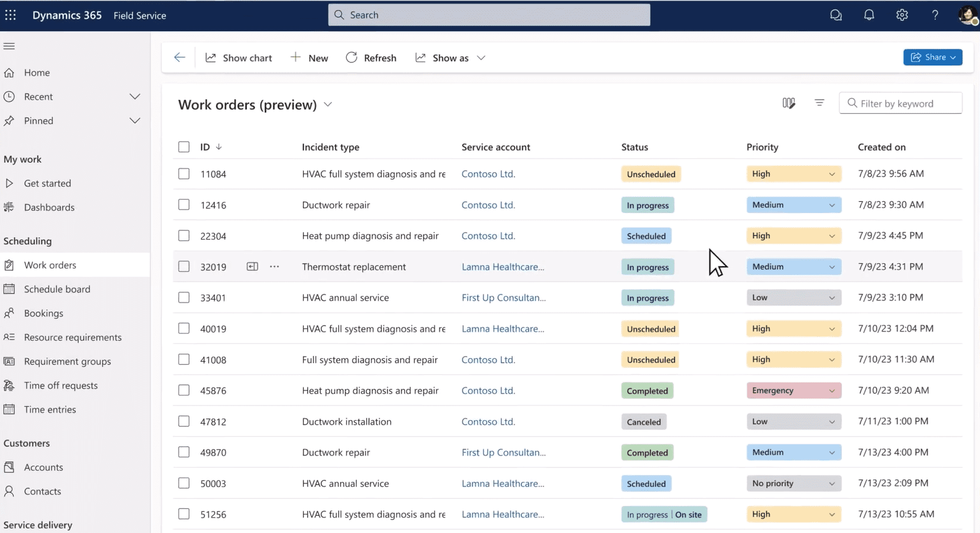
Task: Select checkbox for work order 32019
Action: point(184,267)
